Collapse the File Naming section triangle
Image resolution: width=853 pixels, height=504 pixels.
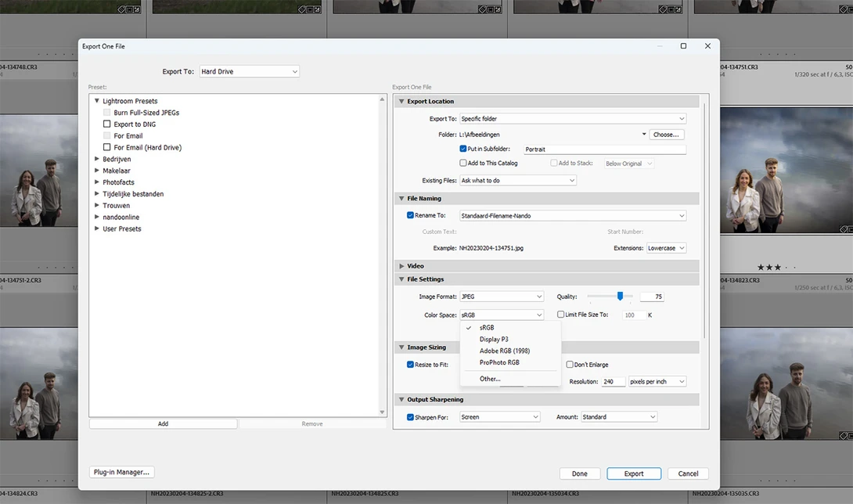[401, 199]
